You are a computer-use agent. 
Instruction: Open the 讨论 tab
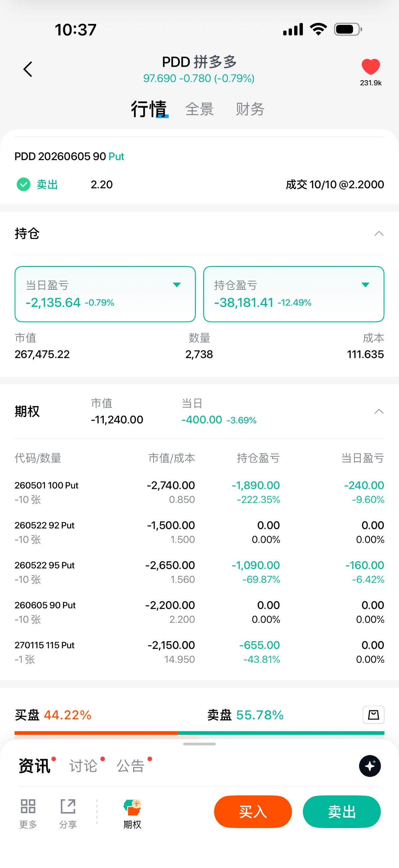tap(83, 766)
